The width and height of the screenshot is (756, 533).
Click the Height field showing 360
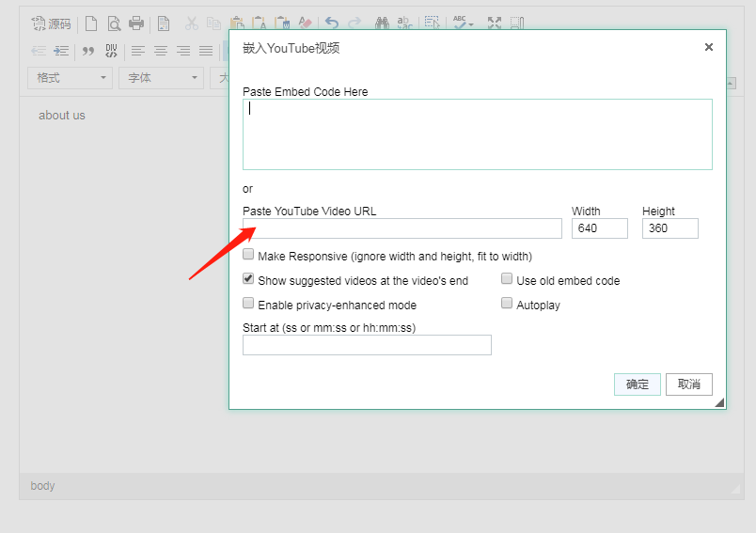coord(670,228)
